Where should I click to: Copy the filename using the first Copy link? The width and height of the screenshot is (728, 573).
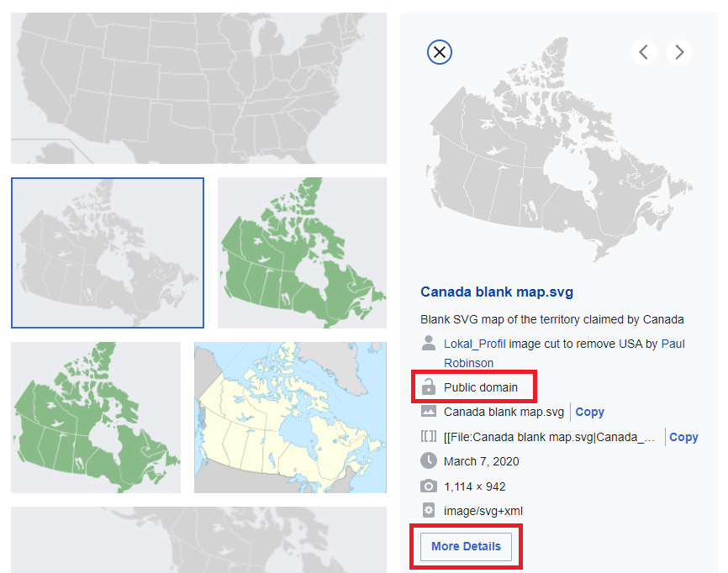point(589,412)
